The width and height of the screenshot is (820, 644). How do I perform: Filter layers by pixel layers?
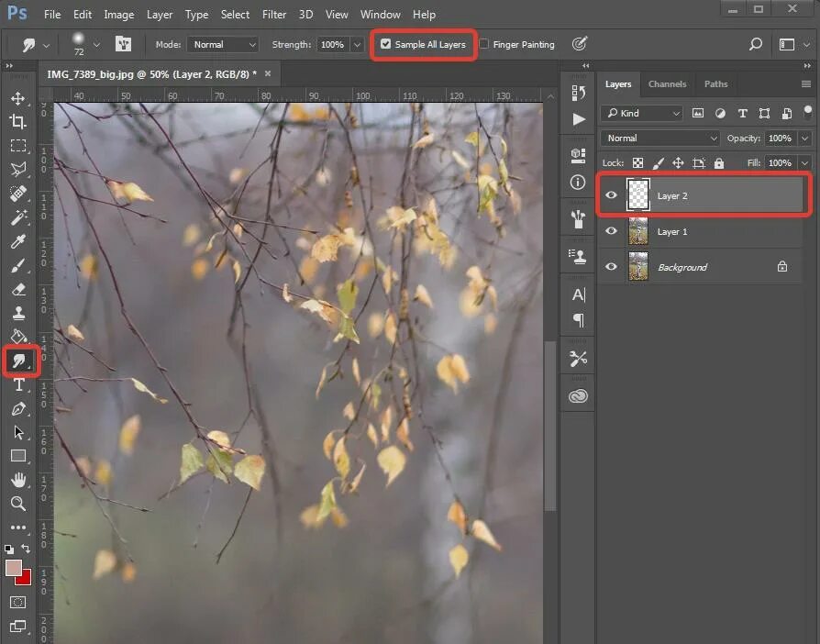pos(698,113)
